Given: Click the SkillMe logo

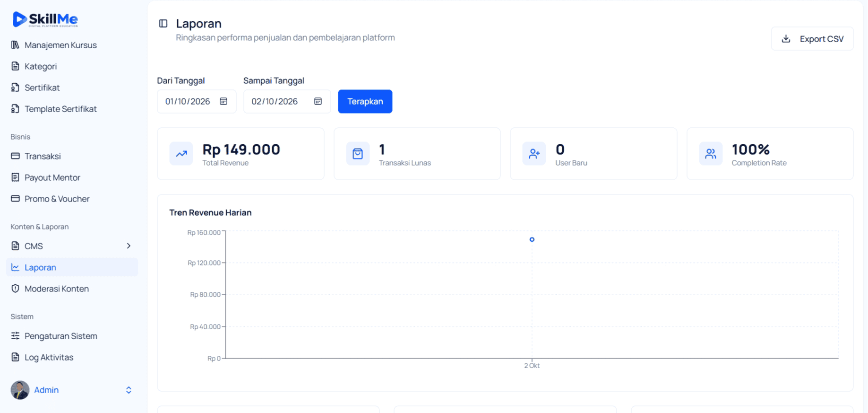Looking at the screenshot, I should [x=45, y=19].
